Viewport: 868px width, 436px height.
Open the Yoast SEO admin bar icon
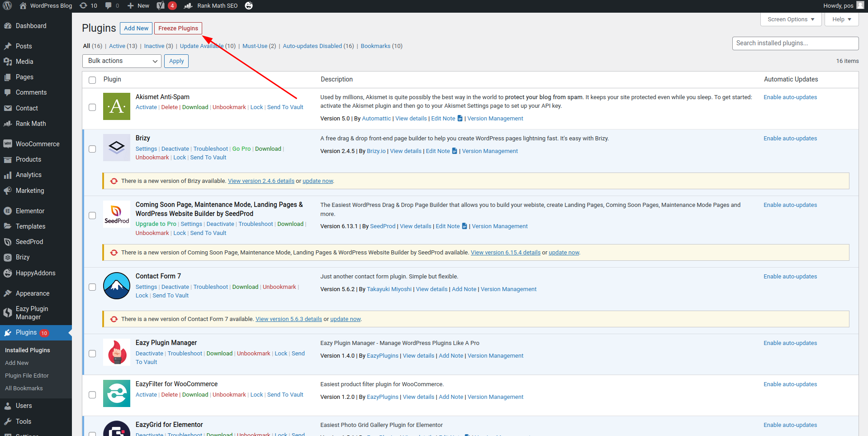[x=161, y=6]
